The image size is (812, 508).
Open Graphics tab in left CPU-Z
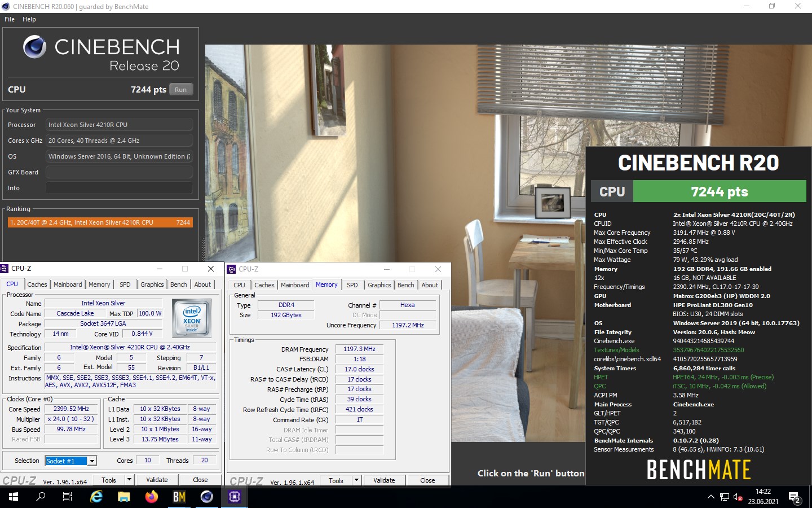tap(152, 284)
